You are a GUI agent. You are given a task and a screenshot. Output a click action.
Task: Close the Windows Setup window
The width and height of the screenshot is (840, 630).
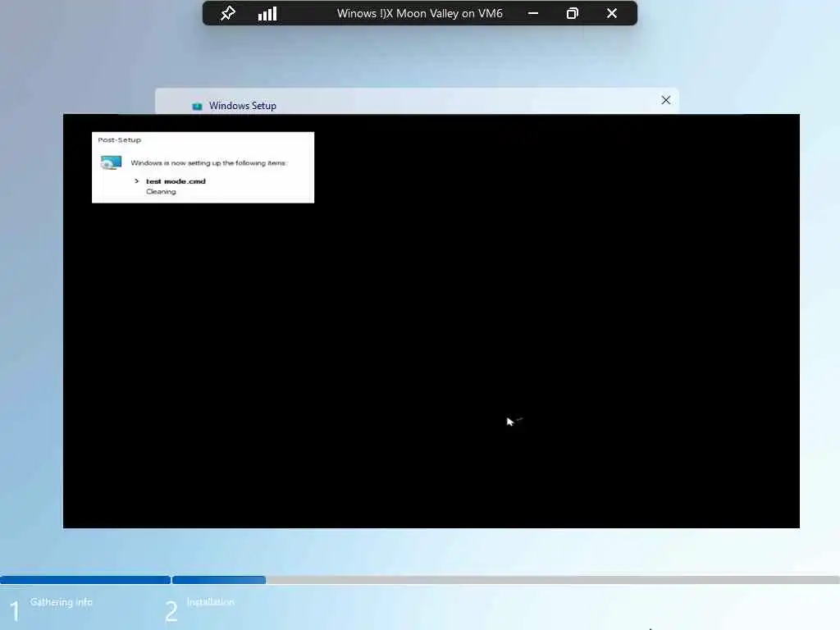[x=666, y=100]
